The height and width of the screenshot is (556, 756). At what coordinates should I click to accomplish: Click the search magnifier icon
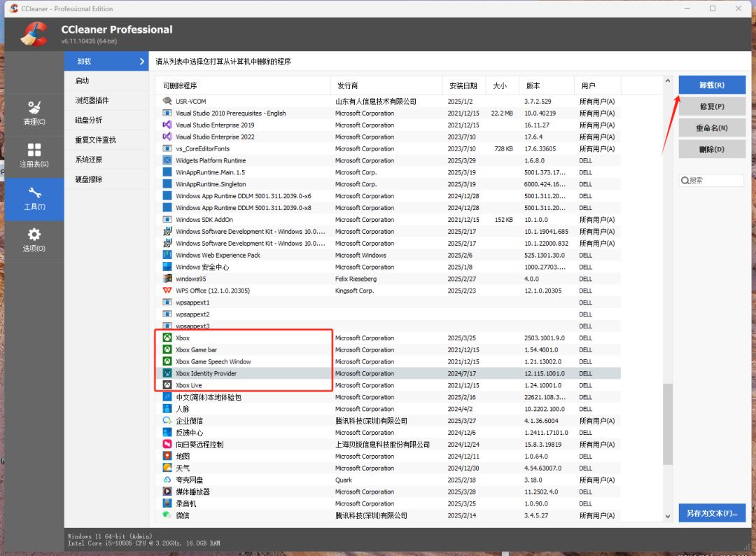(x=685, y=181)
